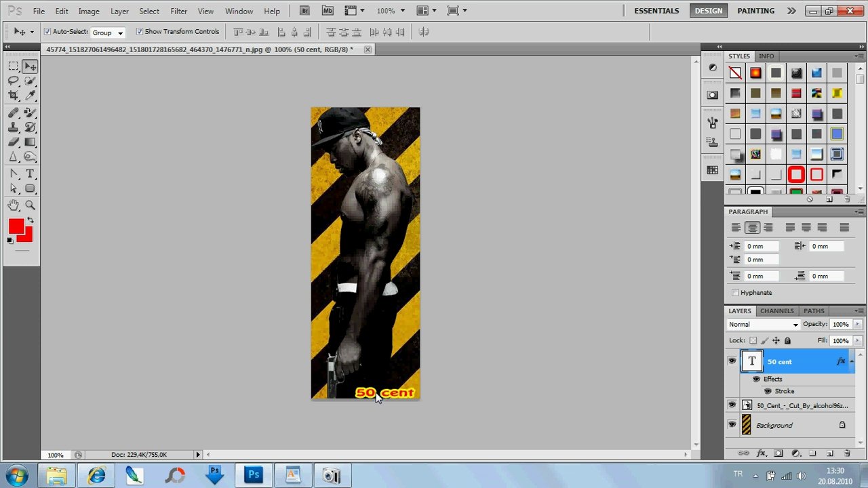The height and width of the screenshot is (488, 868).
Task: Toggle Show Transform Controls checkbox
Action: (140, 32)
